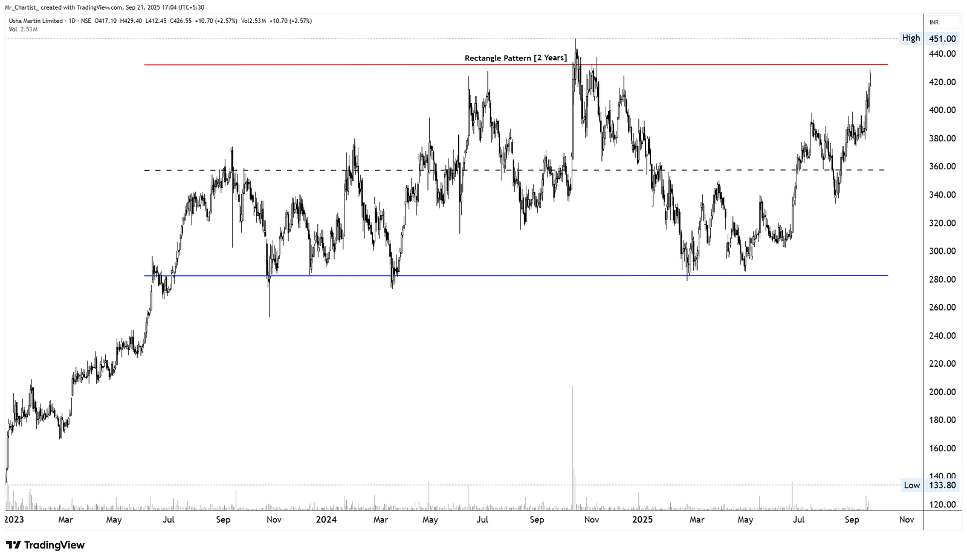The height and width of the screenshot is (560, 967).
Task: Expand the 2025 year label on time axis
Action: pyautogui.click(x=642, y=519)
